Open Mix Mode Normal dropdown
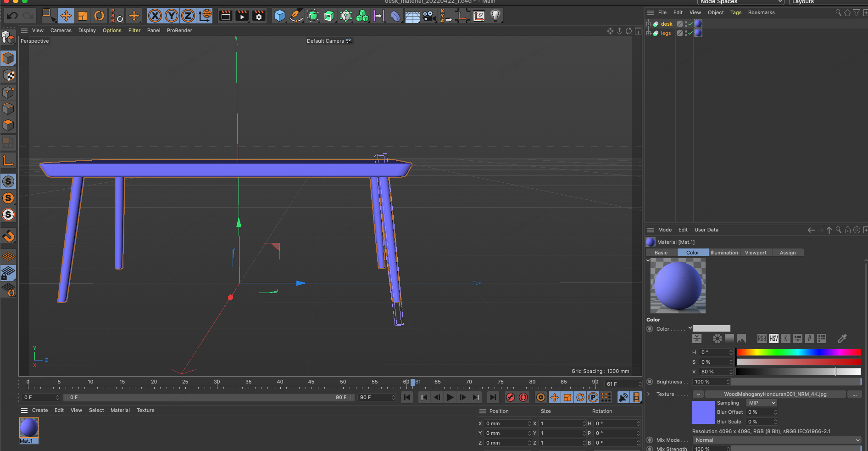This screenshot has height=451, width=868. [777, 440]
